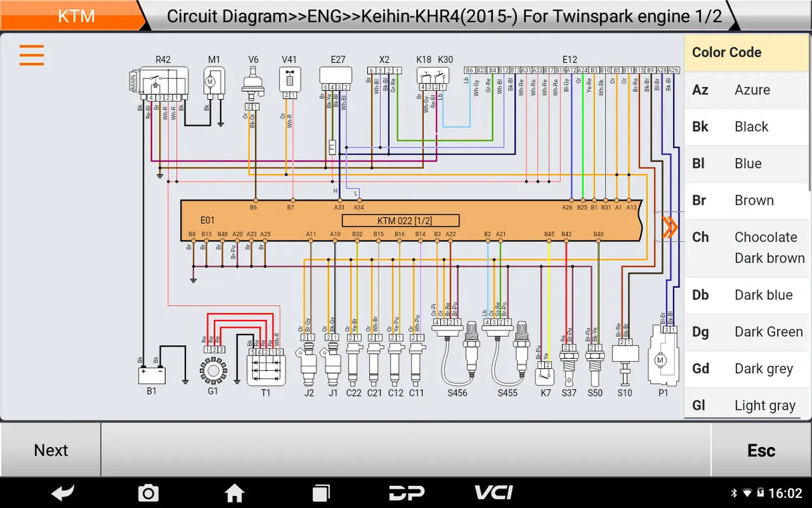Open the DP diagnostics shortcut
The image size is (812, 508).
pyautogui.click(x=407, y=493)
